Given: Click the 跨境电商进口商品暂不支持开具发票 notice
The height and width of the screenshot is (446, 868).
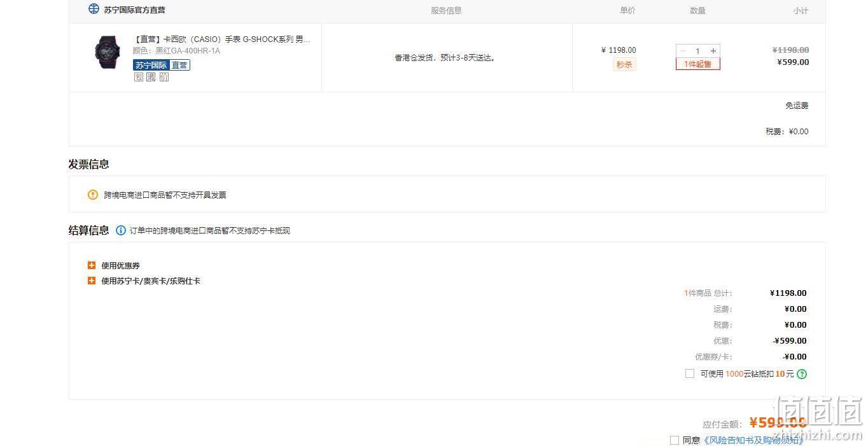Looking at the screenshot, I should 165,195.
